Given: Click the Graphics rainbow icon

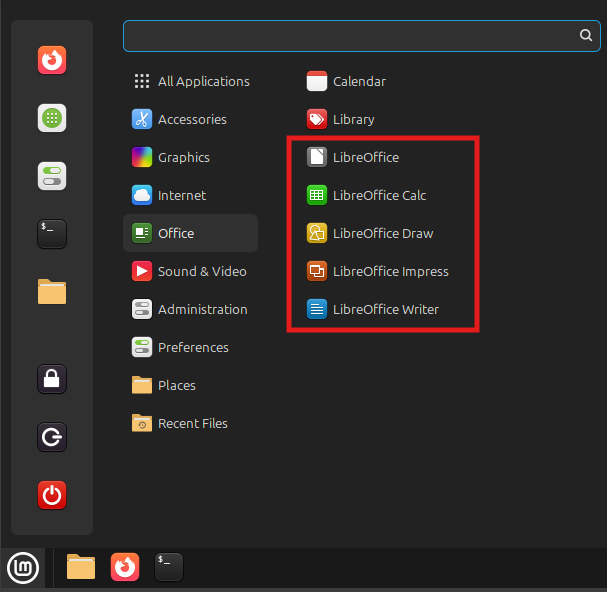Looking at the screenshot, I should point(142,157).
